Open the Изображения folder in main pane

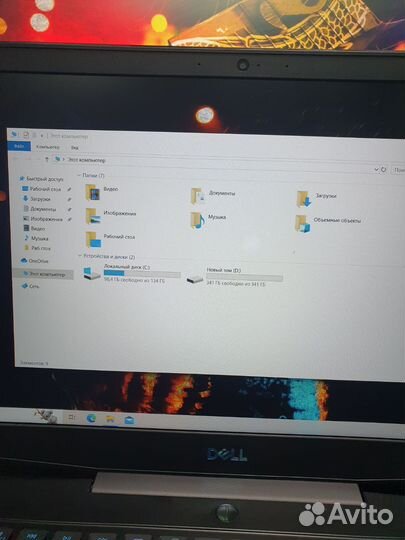(110, 216)
